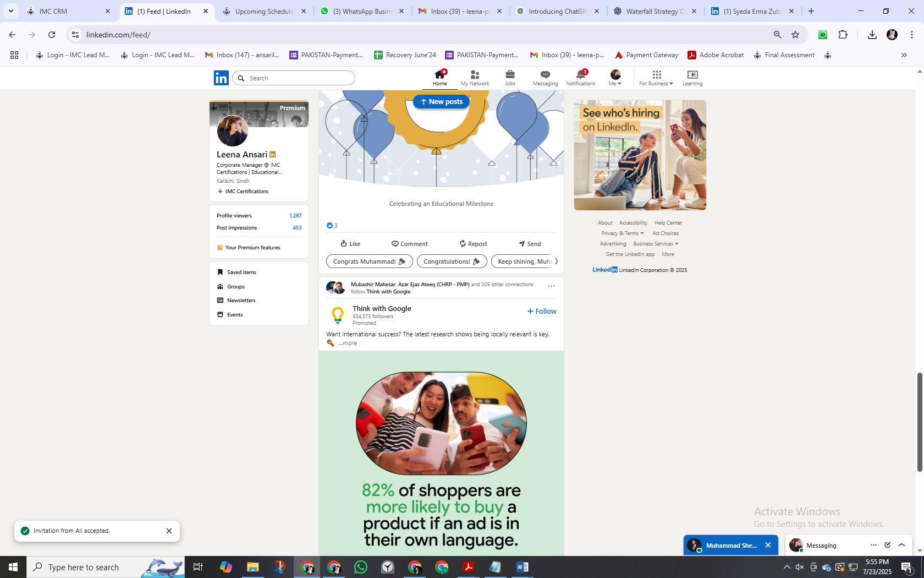Click the See who's hiring ad image

click(x=640, y=155)
